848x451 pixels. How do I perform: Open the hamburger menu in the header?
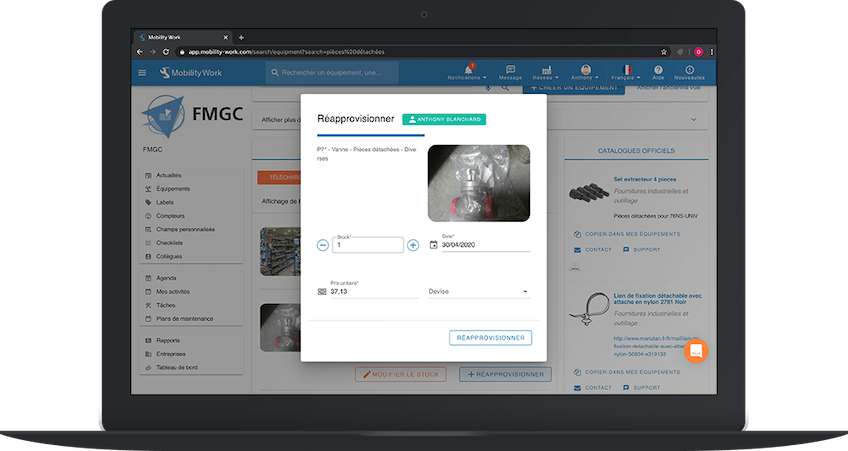tap(142, 72)
